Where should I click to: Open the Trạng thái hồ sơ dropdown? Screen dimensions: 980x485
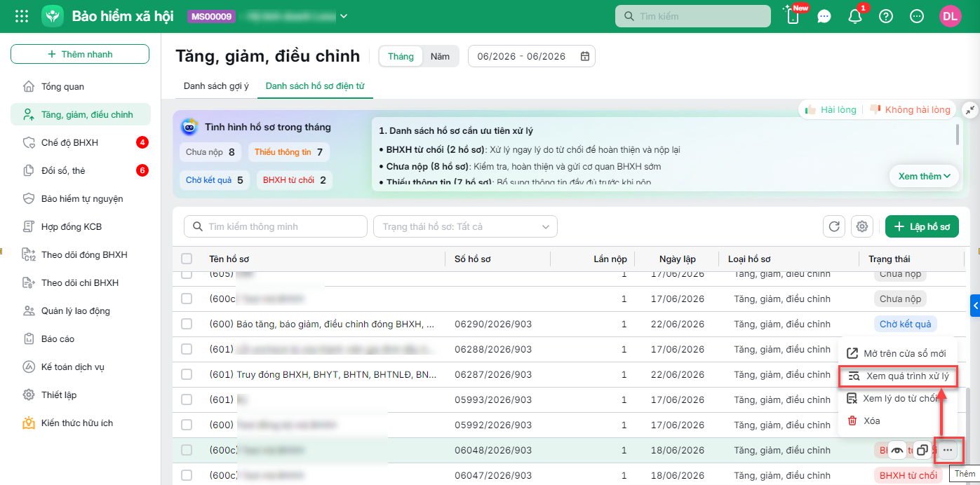pos(465,226)
